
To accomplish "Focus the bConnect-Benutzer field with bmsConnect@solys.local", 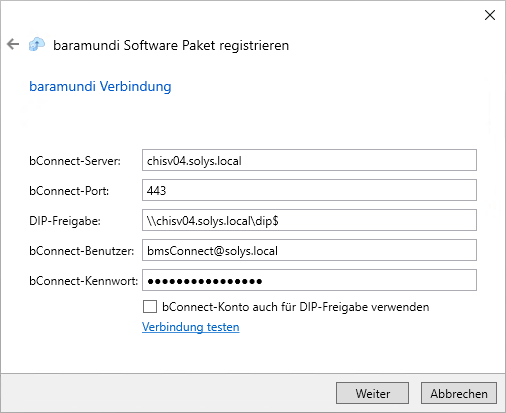I will tap(309, 250).
